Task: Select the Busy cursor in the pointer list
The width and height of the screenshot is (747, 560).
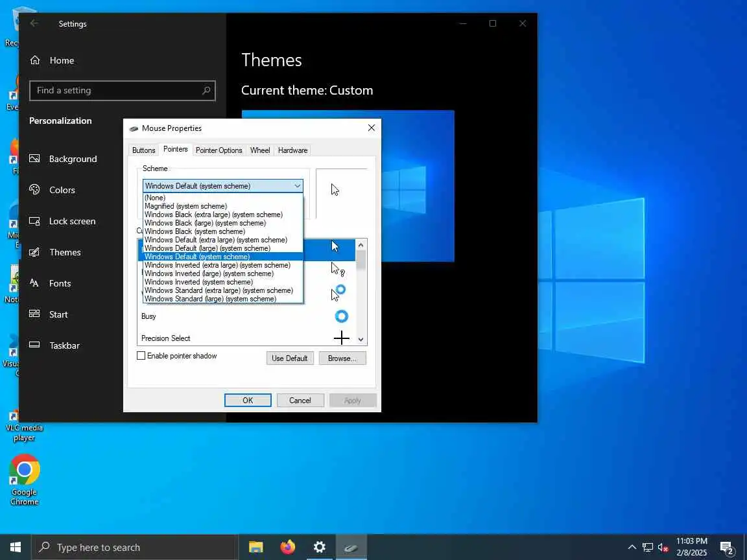Action: click(x=246, y=316)
